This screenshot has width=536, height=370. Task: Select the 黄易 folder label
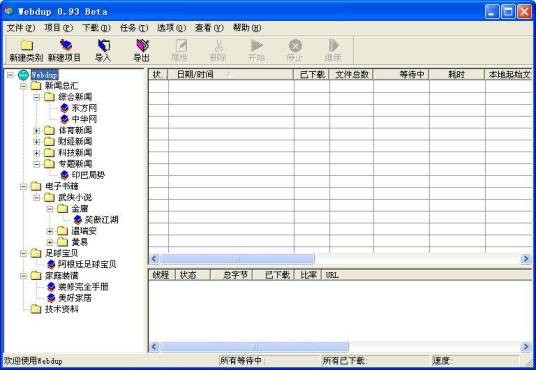coord(80,242)
